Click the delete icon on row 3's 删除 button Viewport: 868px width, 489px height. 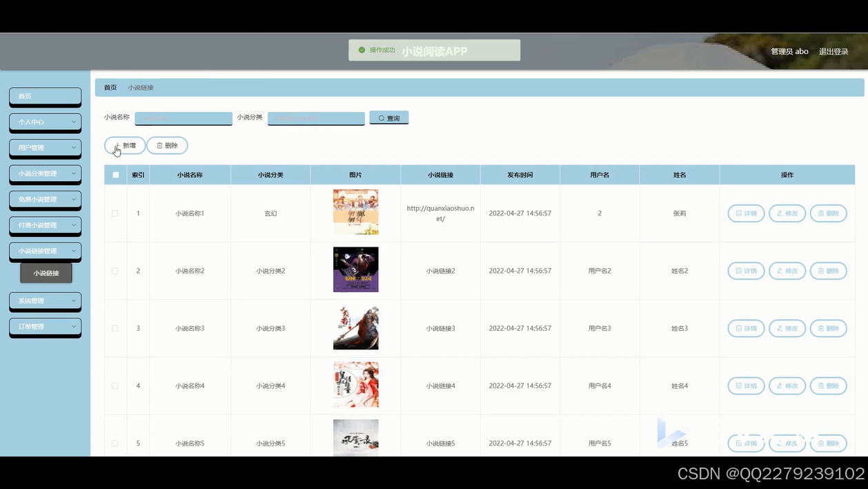[x=820, y=328]
